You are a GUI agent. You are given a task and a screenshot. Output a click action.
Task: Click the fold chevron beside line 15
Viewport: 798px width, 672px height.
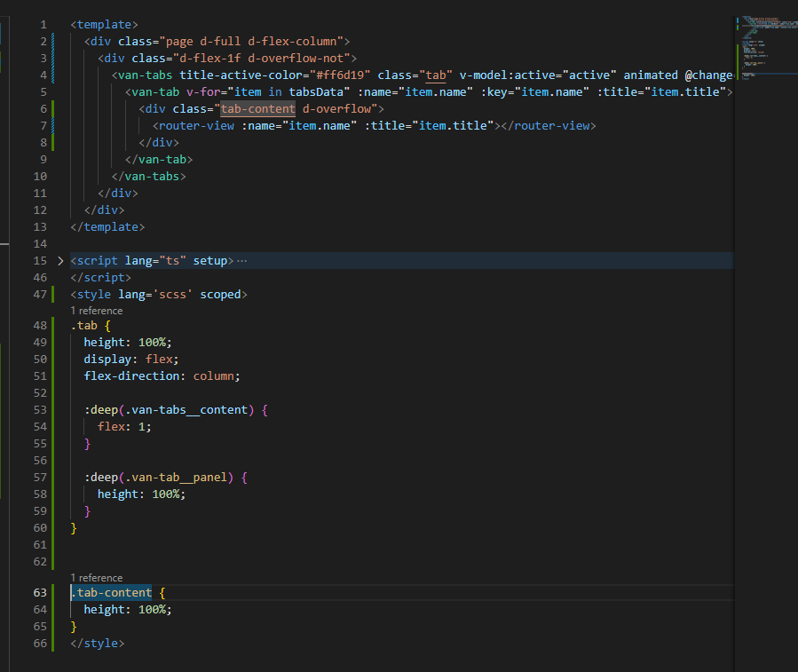[59, 260]
